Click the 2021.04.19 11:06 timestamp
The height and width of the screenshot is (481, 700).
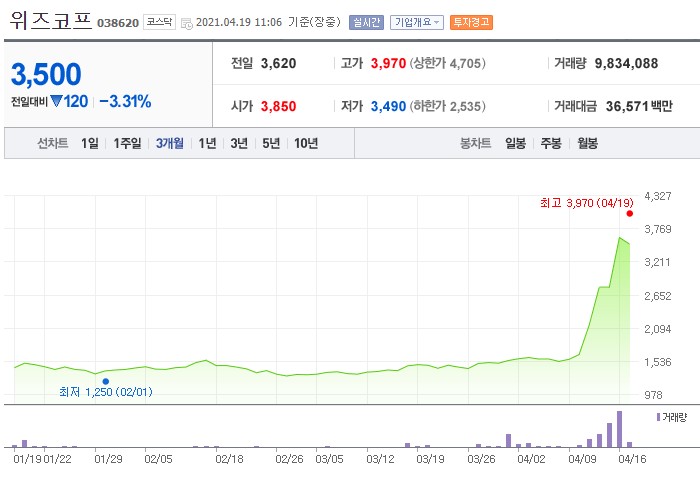pyautogui.click(x=239, y=22)
